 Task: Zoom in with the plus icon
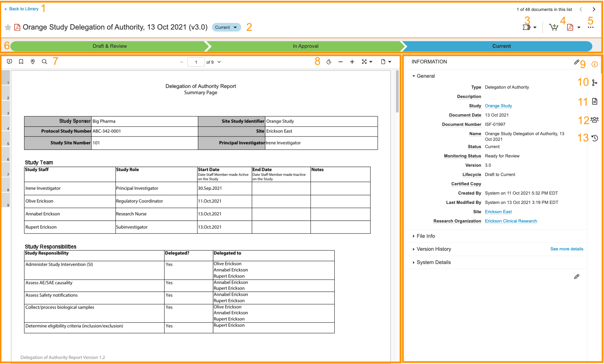tap(352, 62)
